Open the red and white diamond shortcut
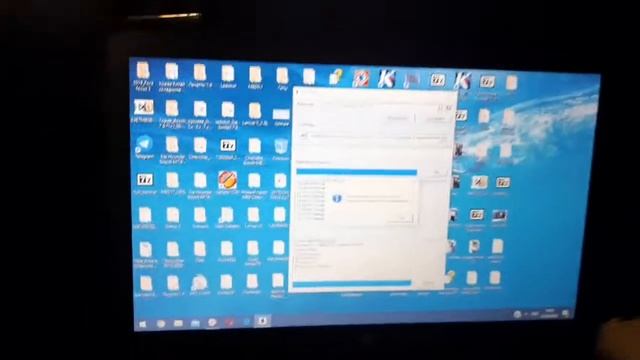This screenshot has height=360, width=640. tap(361, 78)
